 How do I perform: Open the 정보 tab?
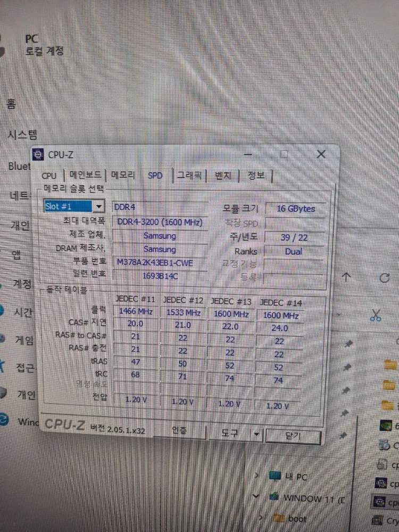255,176
